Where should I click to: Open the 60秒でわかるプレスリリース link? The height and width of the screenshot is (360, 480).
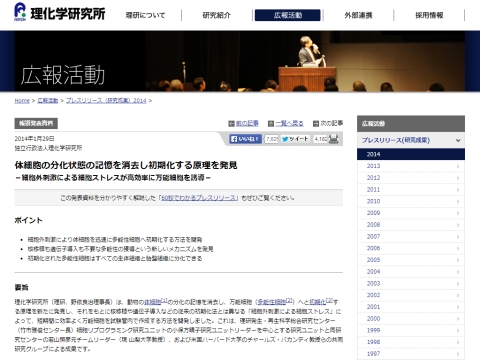[x=199, y=198]
